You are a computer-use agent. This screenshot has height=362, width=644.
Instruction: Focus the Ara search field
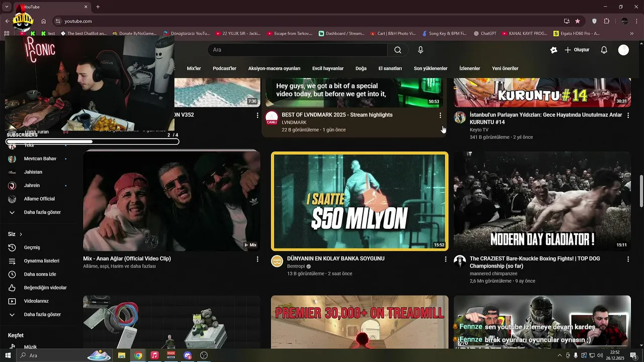[297, 50]
